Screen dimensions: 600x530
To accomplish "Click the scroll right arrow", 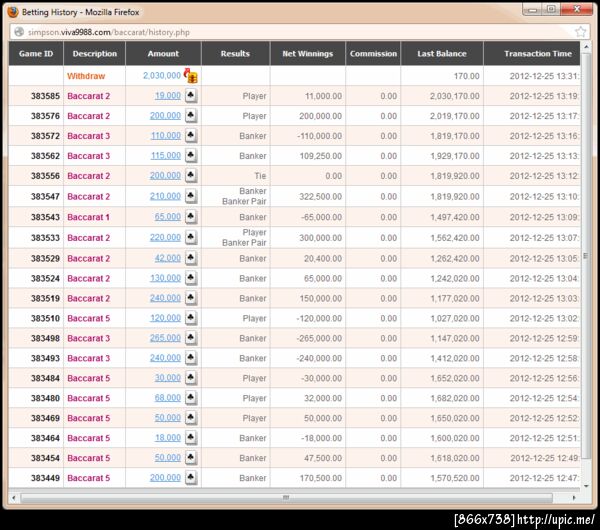I will coord(574,498).
